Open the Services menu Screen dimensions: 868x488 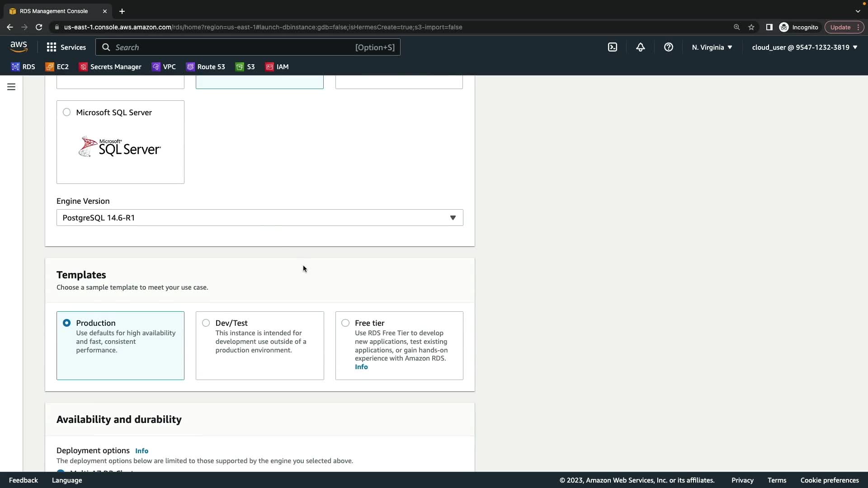(66, 47)
